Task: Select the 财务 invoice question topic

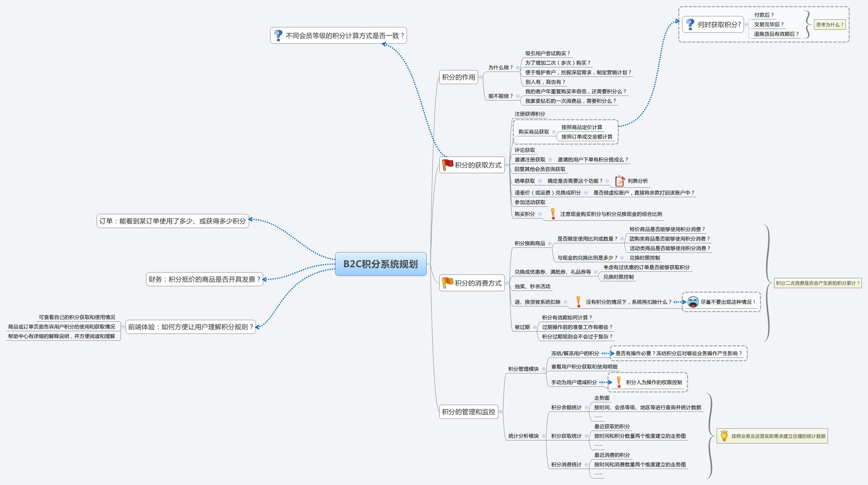Action: [x=204, y=279]
